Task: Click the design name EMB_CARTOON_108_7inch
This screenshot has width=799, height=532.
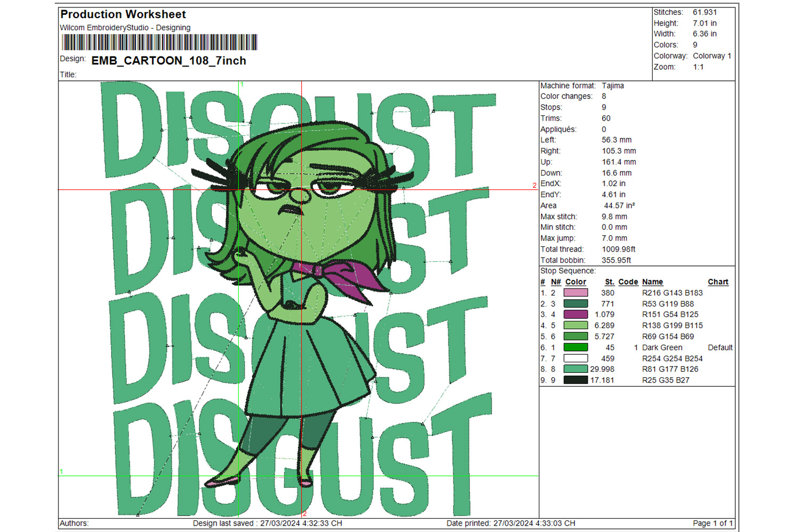Action: tap(169, 61)
